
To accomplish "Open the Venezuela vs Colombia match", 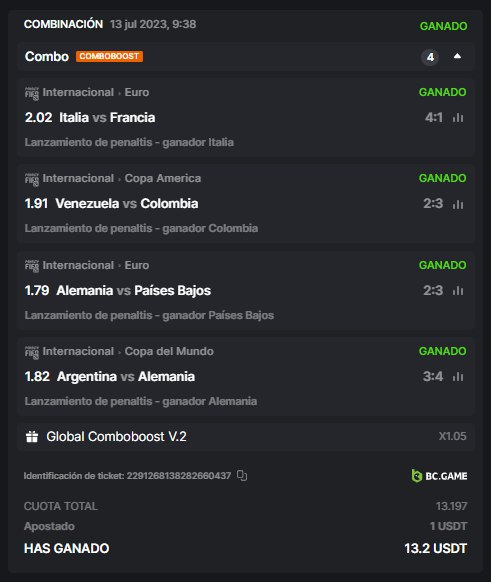I will [x=127, y=204].
